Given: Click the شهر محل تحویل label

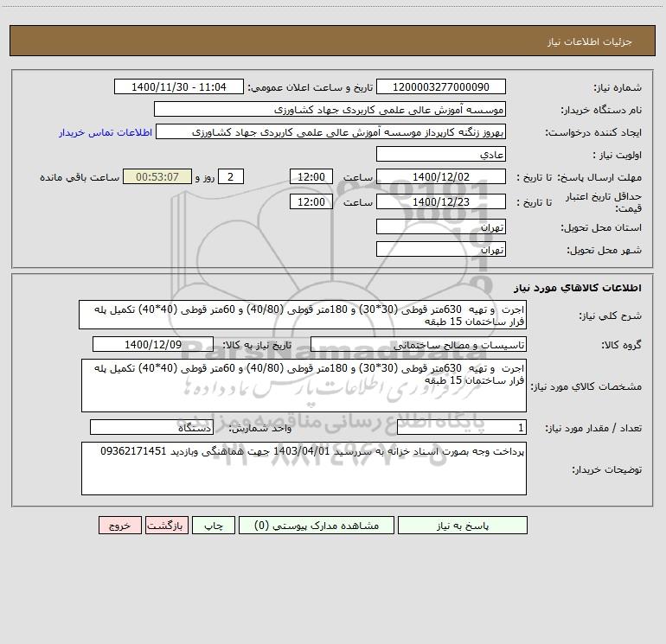Looking at the screenshot, I should coord(604,250).
